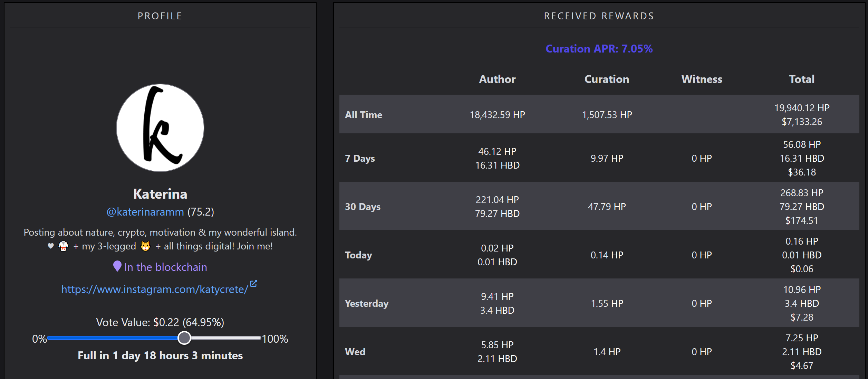Click the Total column header
Screen dimensions: 868x379
pyautogui.click(x=802, y=79)
